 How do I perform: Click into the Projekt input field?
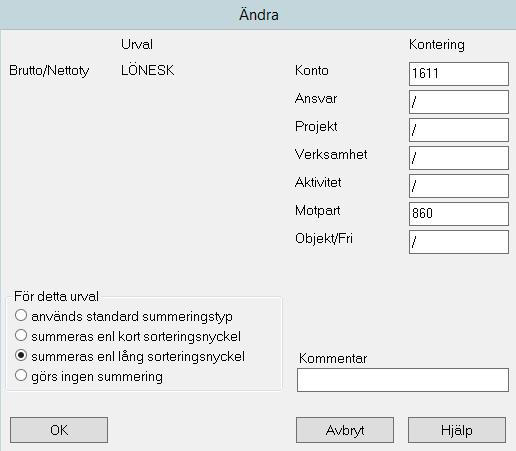459,130
